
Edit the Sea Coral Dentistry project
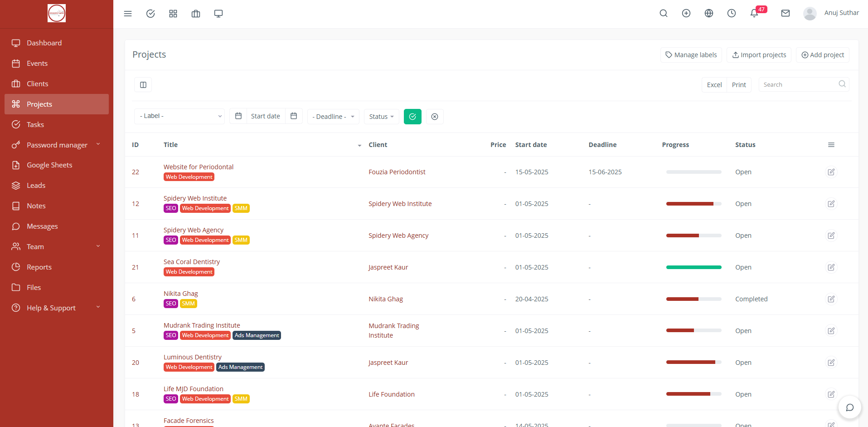pyautogui.click(x=831, y=267)
